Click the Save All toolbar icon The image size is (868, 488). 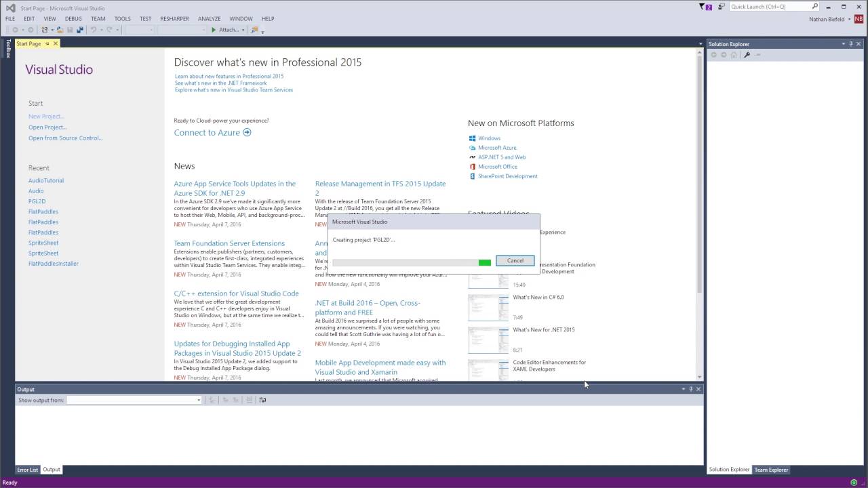[x=79, y=30]
